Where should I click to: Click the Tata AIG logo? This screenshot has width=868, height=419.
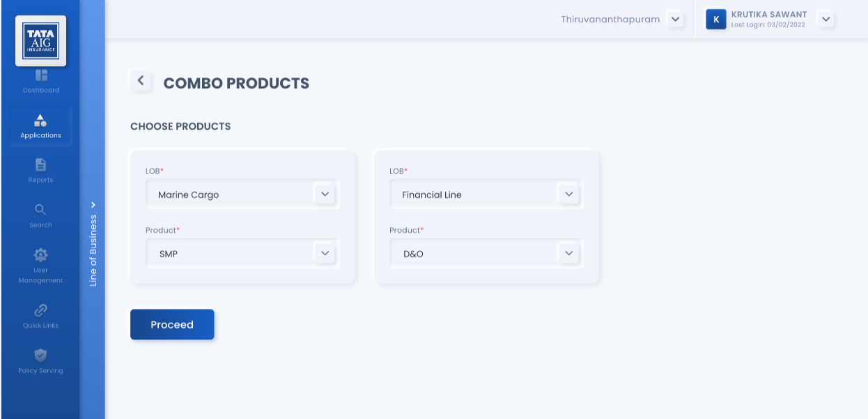click(x=40, y=41)
